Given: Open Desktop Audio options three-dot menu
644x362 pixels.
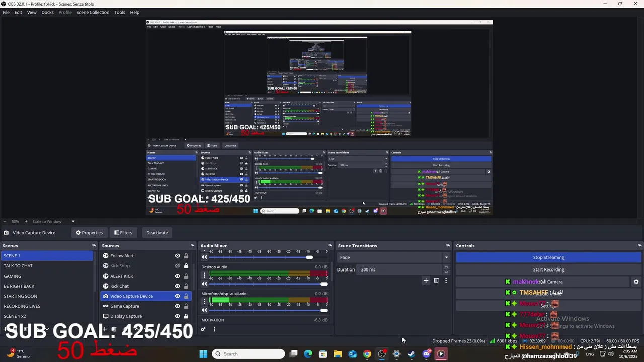Looking at the screenshot, I should [x=204, y=275].
